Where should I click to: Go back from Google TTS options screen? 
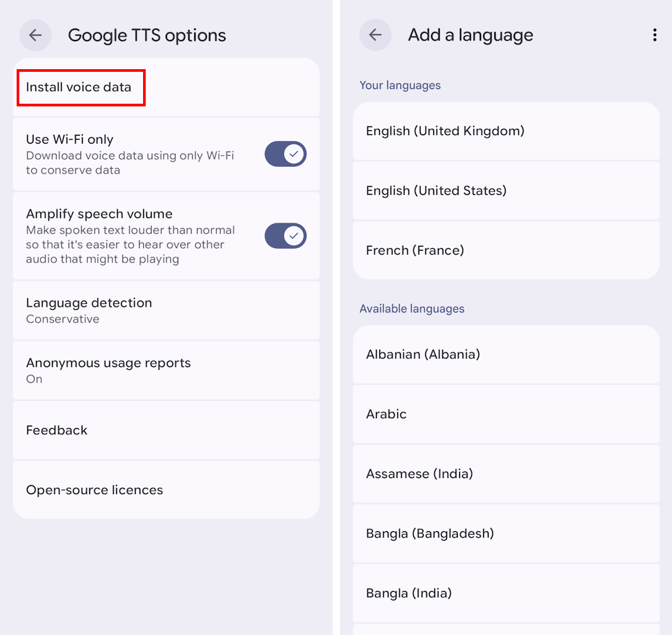(35, 35)
